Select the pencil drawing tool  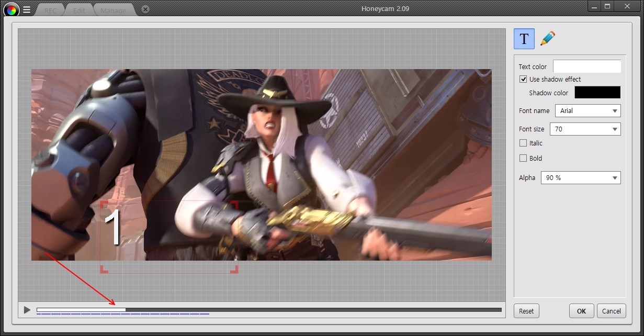point(547,38)
